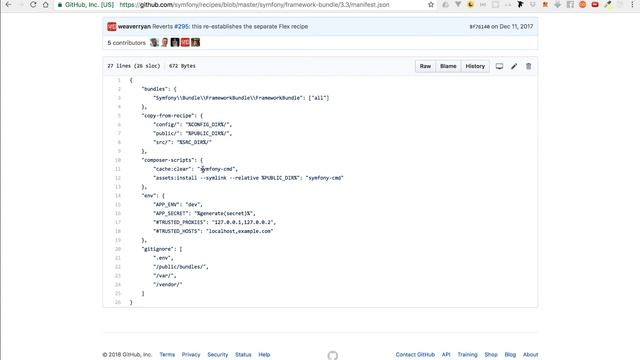Viewport: 640px width, 360px height.
Task: Click the red fourth contributor avatar
Action: pyautogui.click(x=185, y=42)
